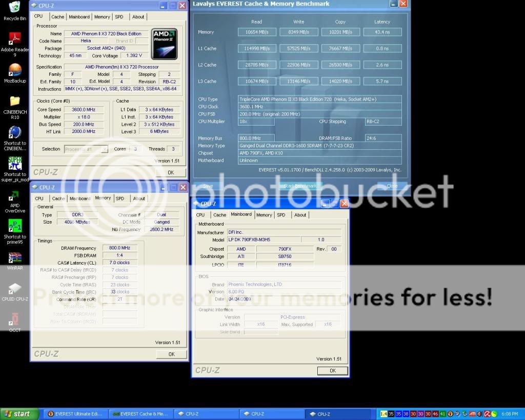Click the processor Name field in CPU-Z
Viewport: 525px width, 420px height.
106,33
